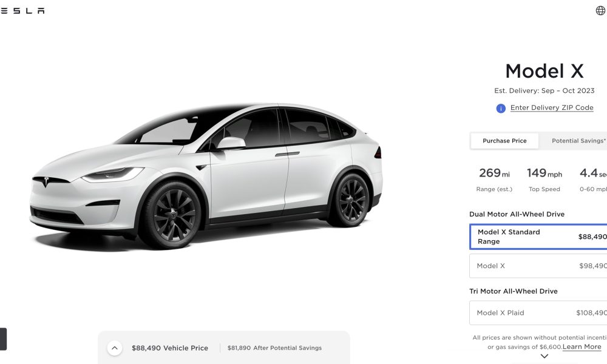Screen dimensions: 607x364
Task: Click the dark tab at left edge
Action: (x=3, y=339)
